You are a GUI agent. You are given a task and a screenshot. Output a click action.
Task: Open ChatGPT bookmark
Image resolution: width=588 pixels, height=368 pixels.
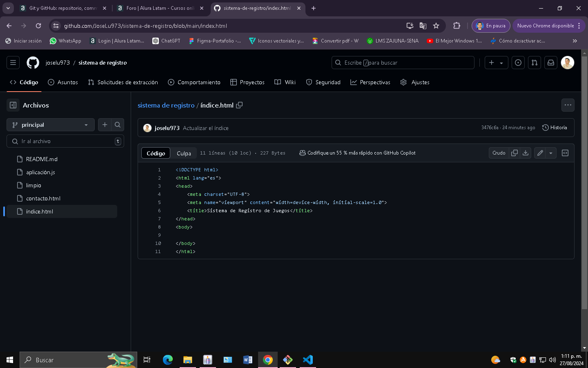(x=166, y=41)
